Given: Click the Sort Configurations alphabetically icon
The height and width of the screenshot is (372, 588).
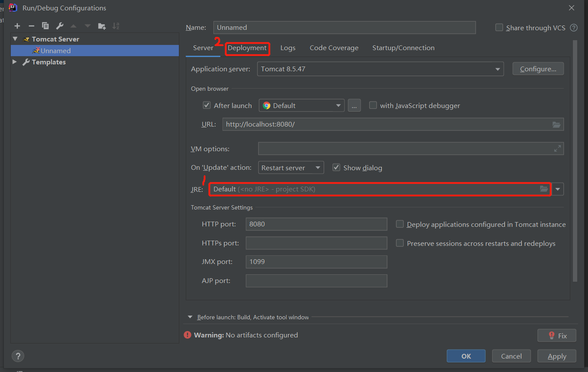Looking at the screenshot, I should click(x=116, y=26).
